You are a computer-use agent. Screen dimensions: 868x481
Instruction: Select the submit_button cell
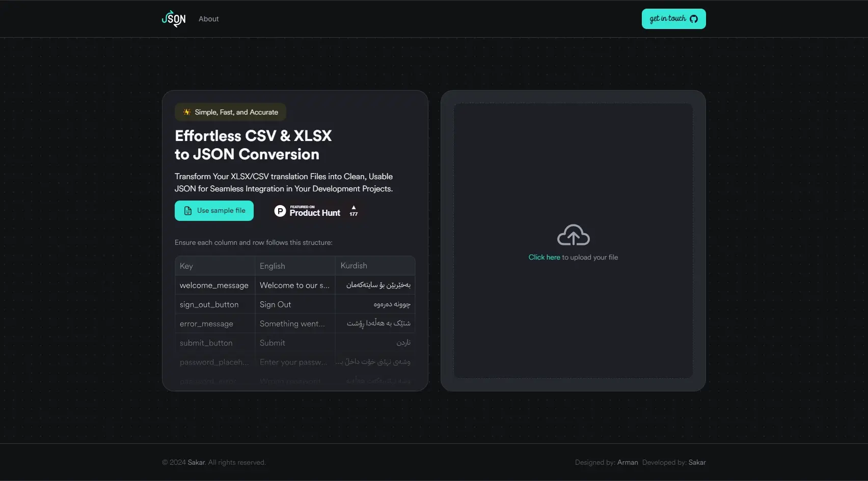(215, 343)
